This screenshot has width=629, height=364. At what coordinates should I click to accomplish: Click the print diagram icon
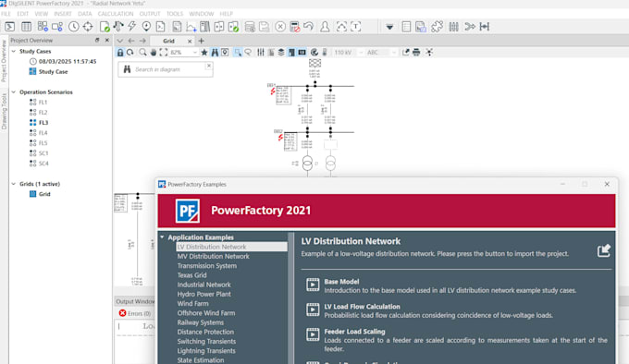click(416, 53)
